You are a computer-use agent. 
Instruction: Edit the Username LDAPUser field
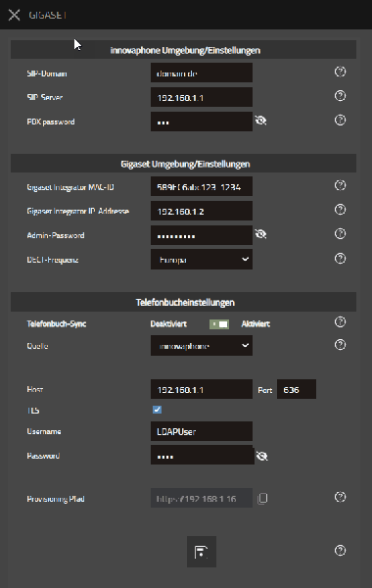(202, 431)
